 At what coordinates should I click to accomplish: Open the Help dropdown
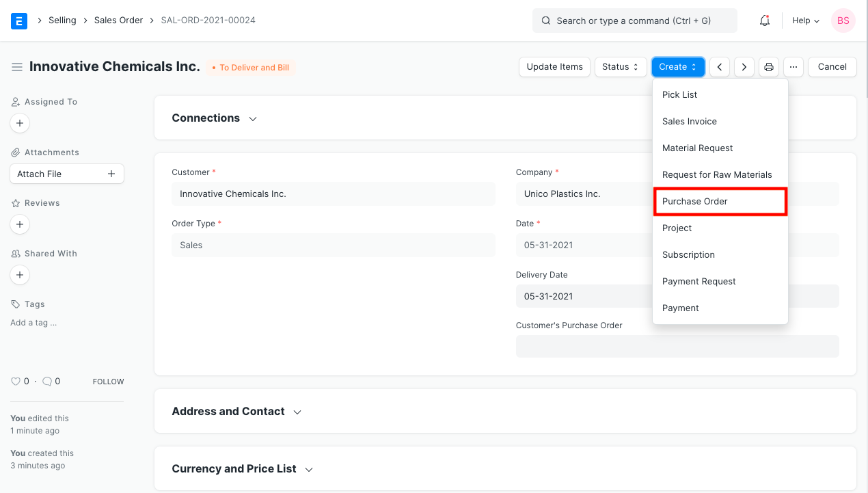coord(804,21)
